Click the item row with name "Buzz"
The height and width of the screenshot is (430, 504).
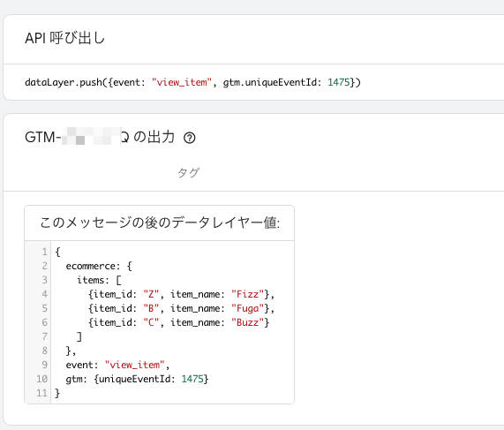pos(178,322)
